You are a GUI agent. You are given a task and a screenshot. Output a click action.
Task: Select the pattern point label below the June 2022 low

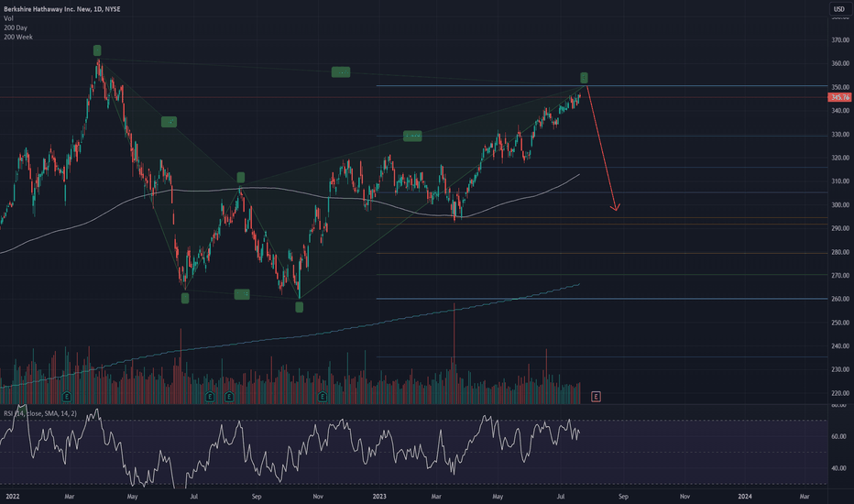185,298
